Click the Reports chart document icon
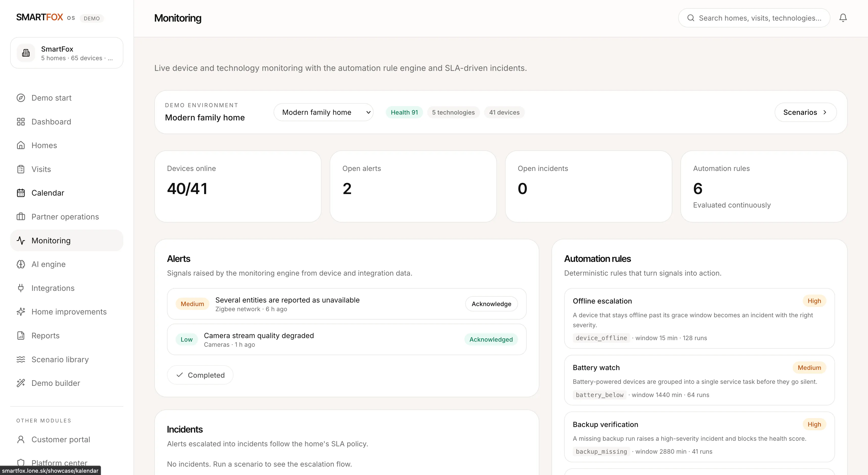The height and width of the screenshot is (475, 868). click(21, 336)
